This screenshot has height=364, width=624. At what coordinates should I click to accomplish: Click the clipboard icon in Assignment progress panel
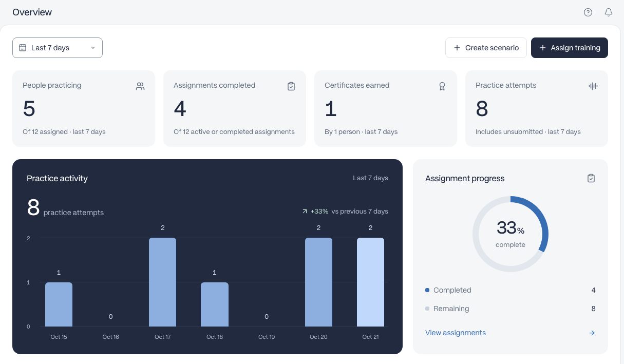point(591,178)
